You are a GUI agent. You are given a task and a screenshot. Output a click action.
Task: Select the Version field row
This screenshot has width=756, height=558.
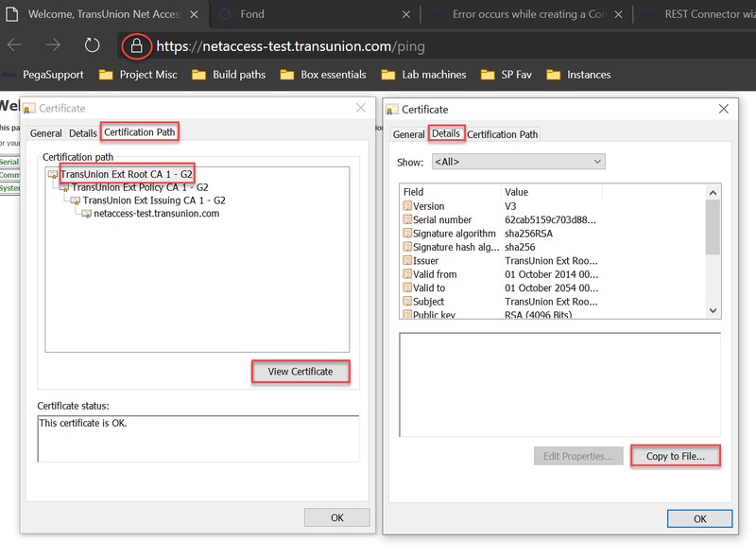(x=552, y=206)
